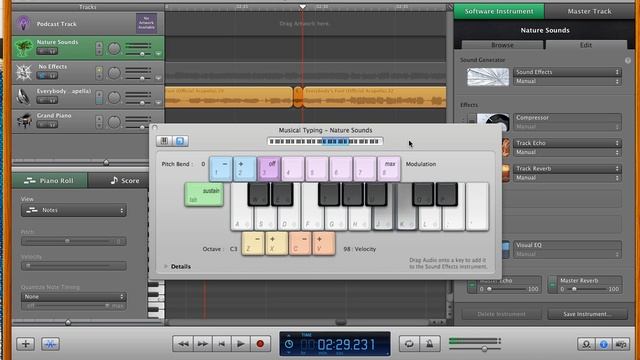Image resolution: width=640 pixels, height=360 pixels.
Task: Open the View Notes dropdown
Action: tap(73, 210)
